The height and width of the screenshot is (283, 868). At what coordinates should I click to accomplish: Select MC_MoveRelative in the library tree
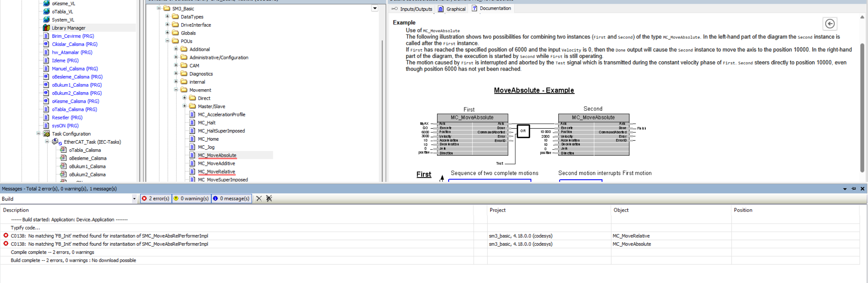coord(216,172)
